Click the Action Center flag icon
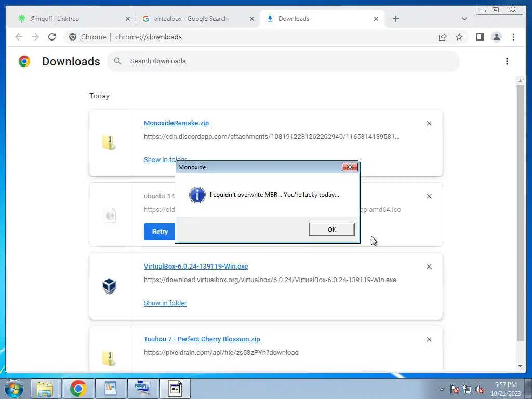The width and height of the screenshot is (532, 399). click(x=454, y=389)
